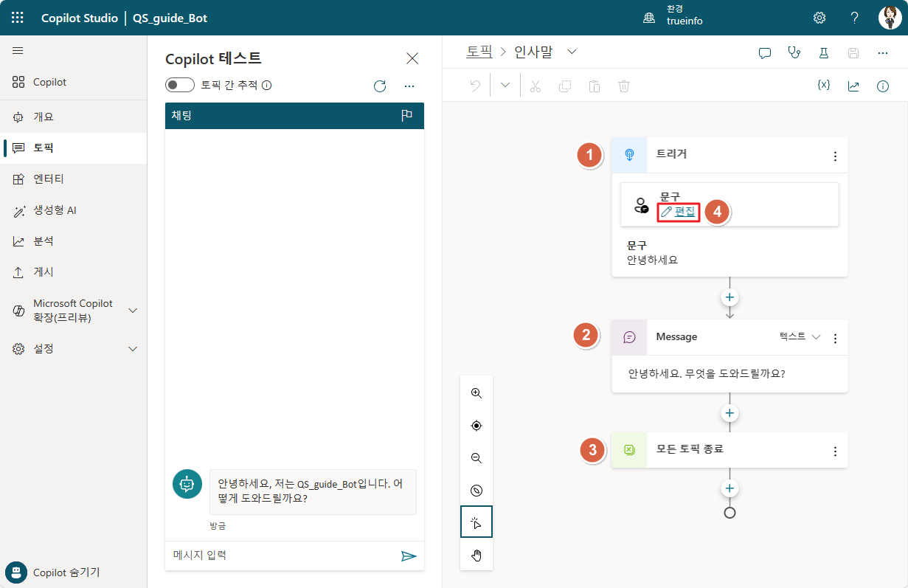908x588 pixels.
Task: Open the Message node options menu
Action: [x=835, y=339]
